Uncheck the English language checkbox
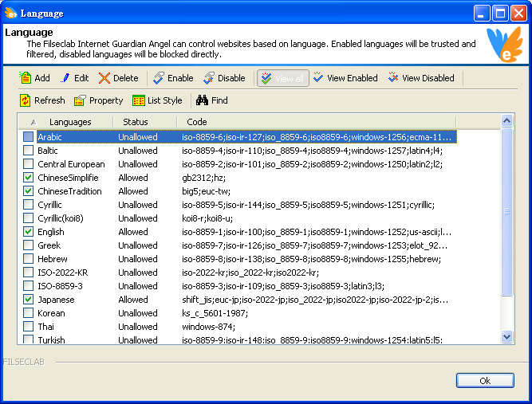The image size is (532, 404). coord(29,232)
